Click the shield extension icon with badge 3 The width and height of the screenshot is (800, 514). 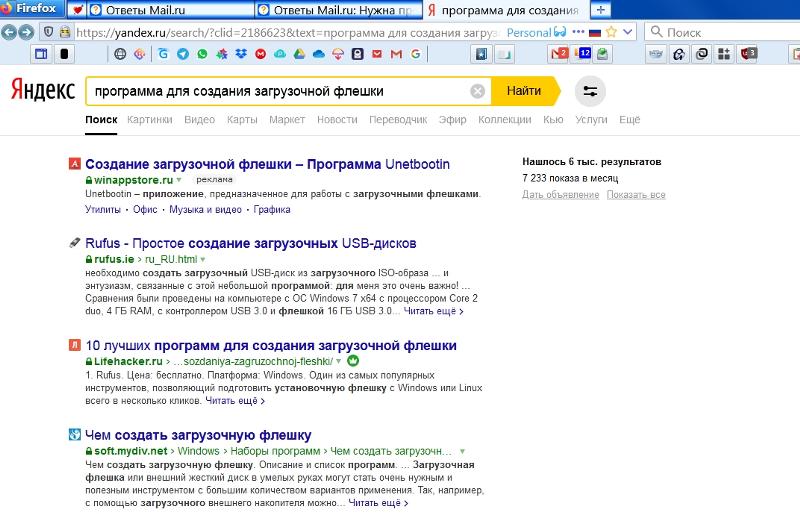pyautogui.click(x=748, y=53)
